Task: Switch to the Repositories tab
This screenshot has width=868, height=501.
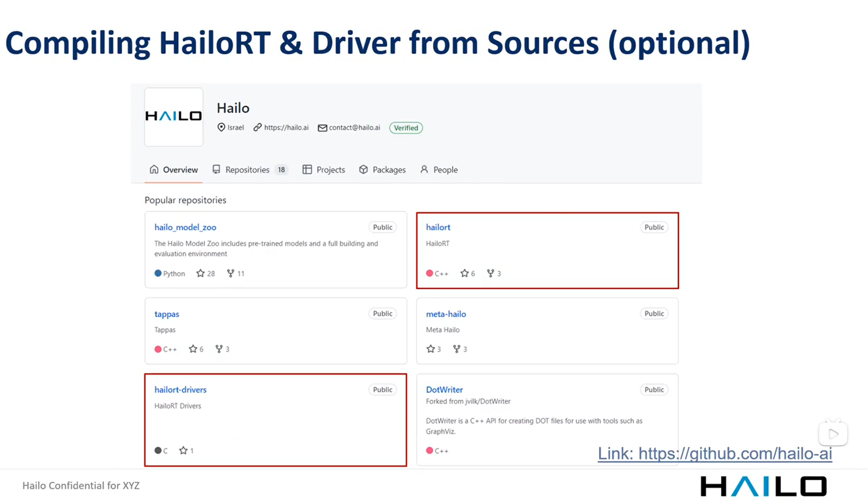Action: click(249, 170)
